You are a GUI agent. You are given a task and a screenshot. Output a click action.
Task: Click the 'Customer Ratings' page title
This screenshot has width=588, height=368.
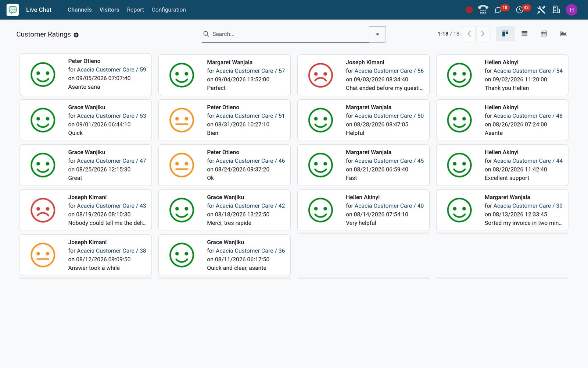[43, 34]
